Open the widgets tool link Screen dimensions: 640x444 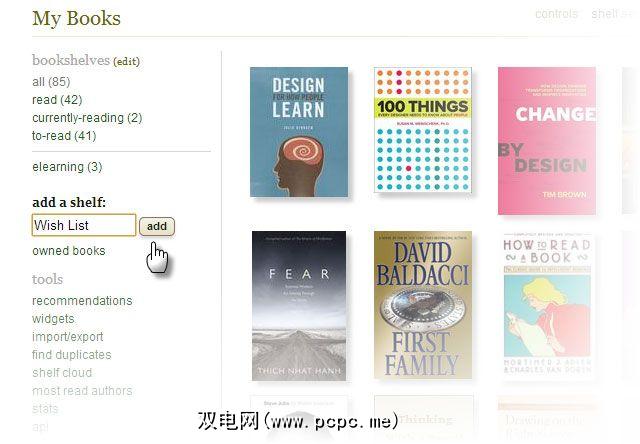pyautogui.click(x=53, y=319)
